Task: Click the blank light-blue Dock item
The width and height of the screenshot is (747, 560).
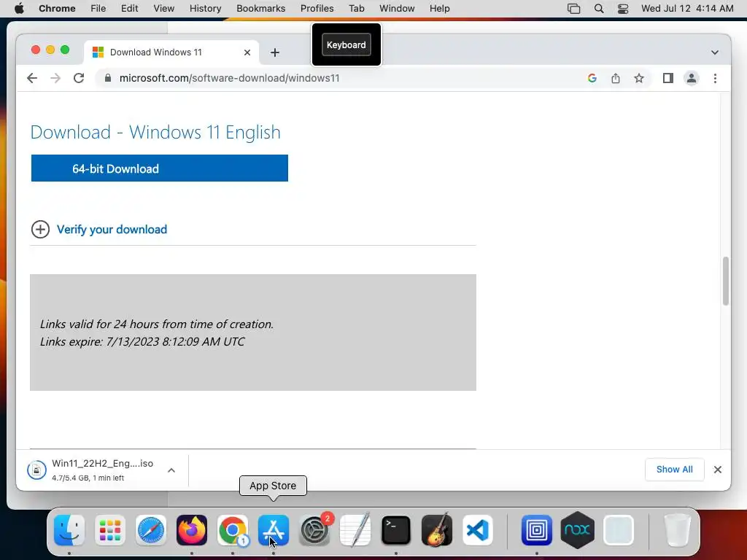Action: coord(619,530)
